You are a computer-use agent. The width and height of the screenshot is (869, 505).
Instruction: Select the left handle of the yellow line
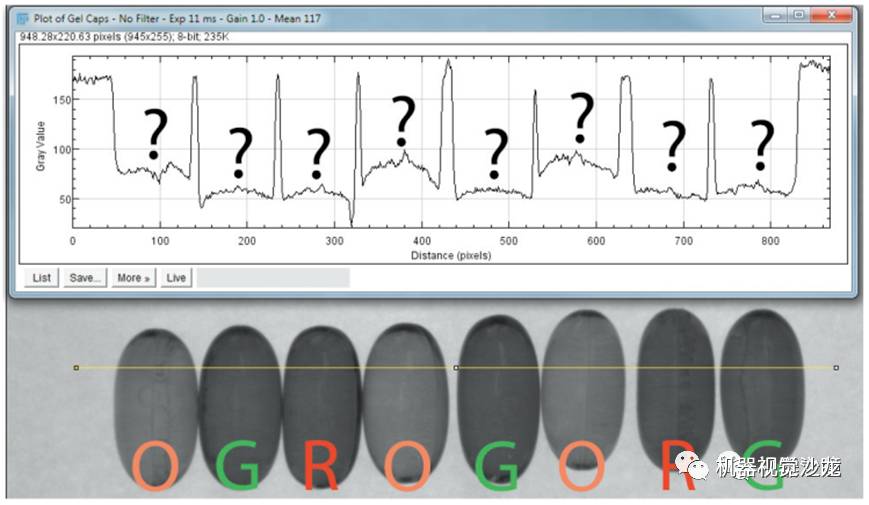(76, 368)
